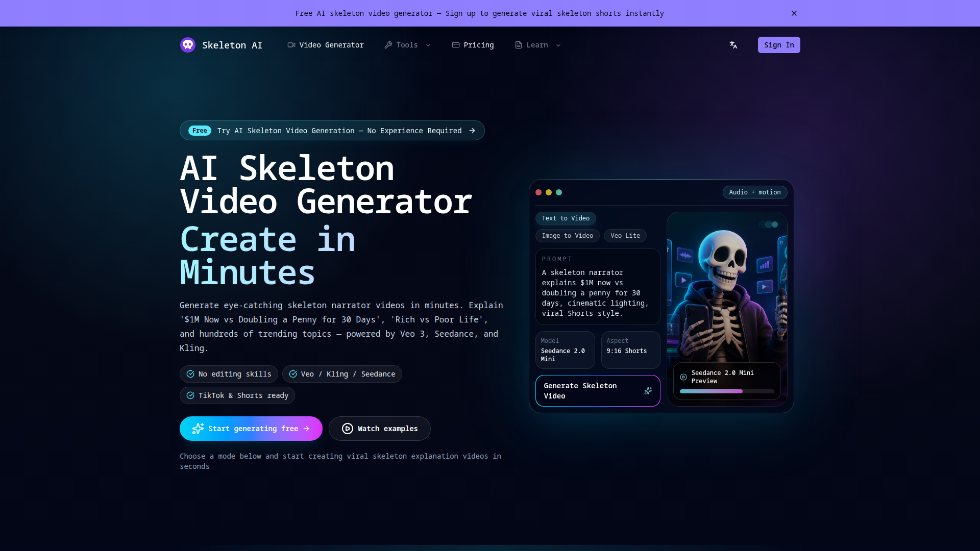
Task: Click the Skeleton AI skull logo
Action: tap(188, 45)
